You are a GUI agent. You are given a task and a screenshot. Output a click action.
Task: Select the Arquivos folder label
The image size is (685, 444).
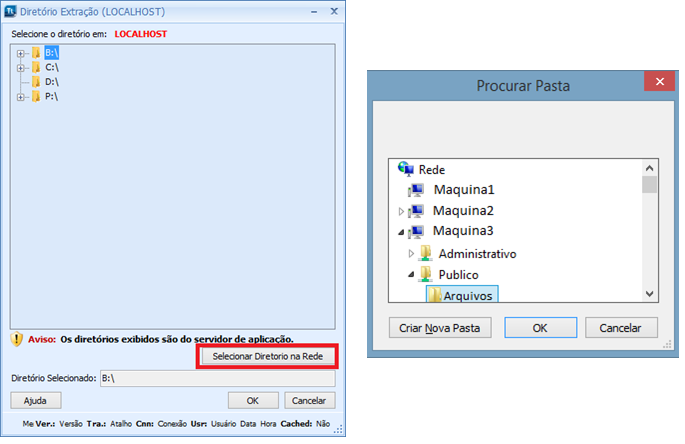click(x=468, y=296)
